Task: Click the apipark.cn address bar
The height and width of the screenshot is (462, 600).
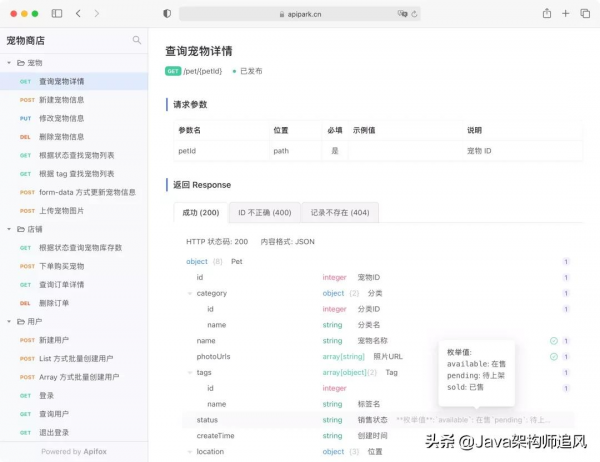Action: [x=300, y=14]
